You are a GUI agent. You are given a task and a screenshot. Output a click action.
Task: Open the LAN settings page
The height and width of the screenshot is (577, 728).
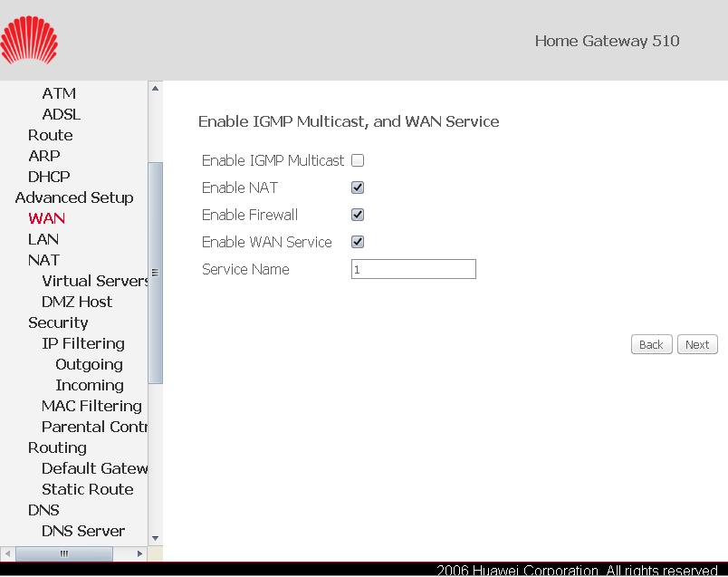coord(43,239)
